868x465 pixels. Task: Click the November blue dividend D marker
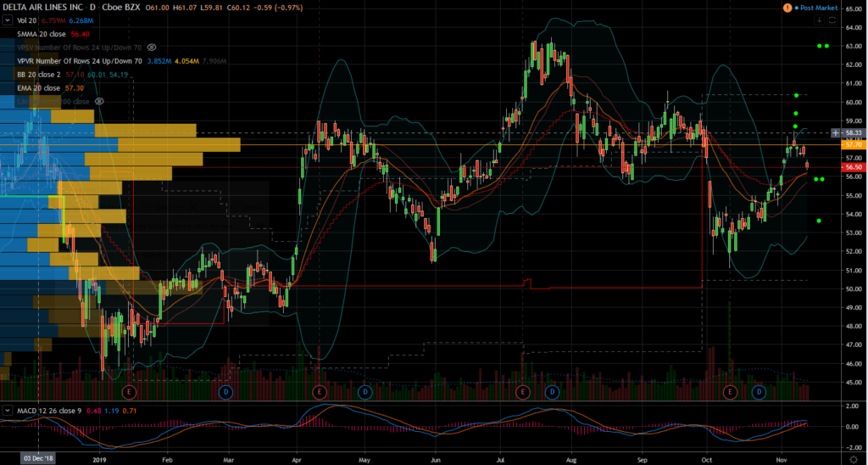pyautogui.click(x=759, y=391)
